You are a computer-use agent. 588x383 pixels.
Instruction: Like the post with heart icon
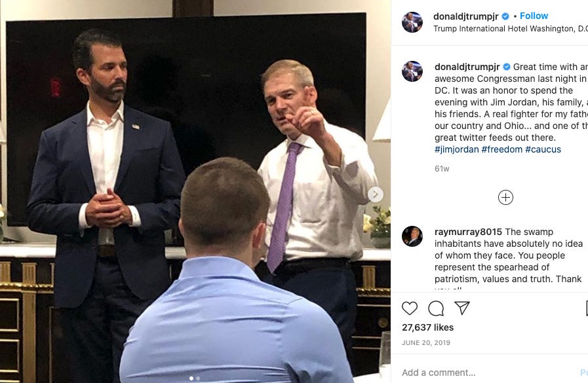(410, 308)
